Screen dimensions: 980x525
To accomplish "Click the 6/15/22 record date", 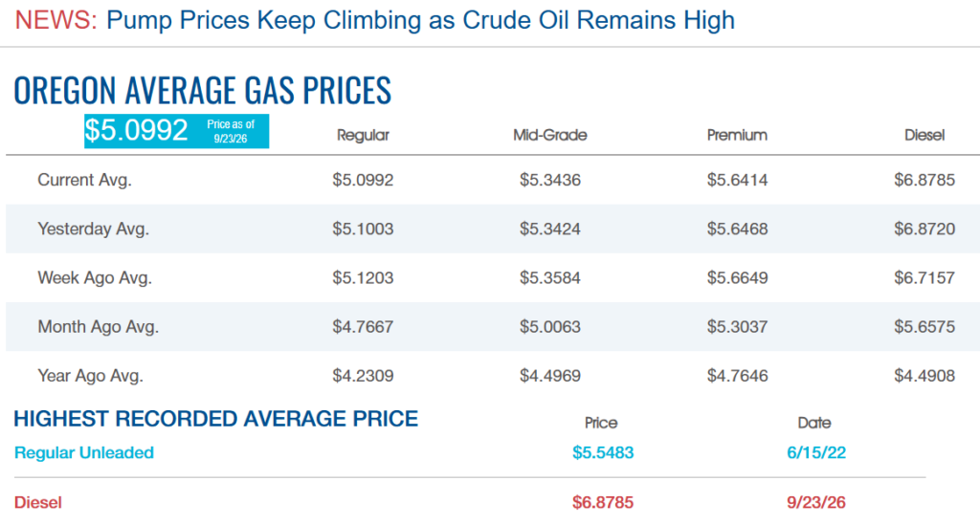I will pos(815,452).
